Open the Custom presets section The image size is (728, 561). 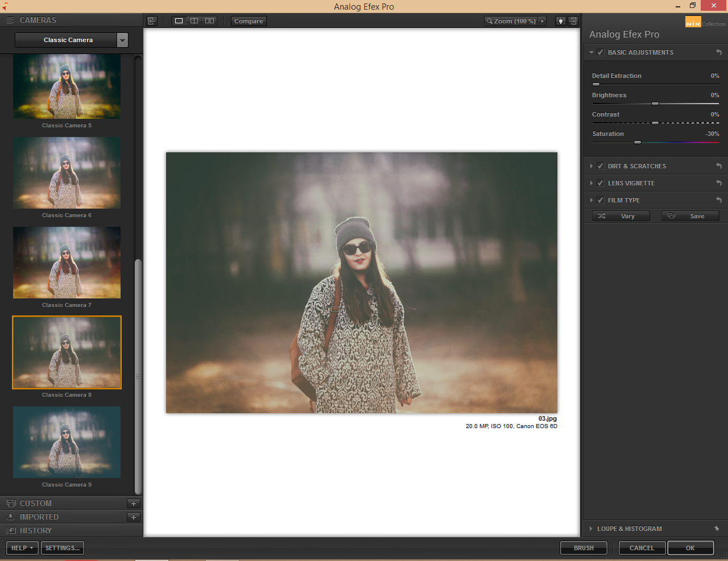36,503
